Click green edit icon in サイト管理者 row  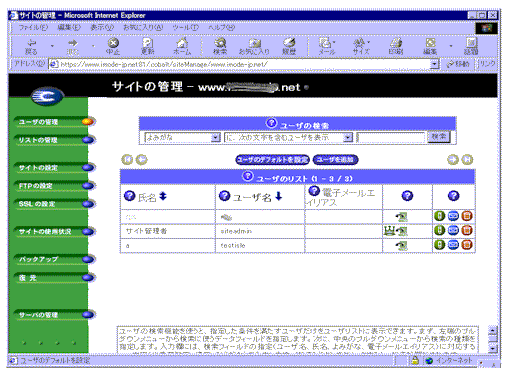pos(439,230)
